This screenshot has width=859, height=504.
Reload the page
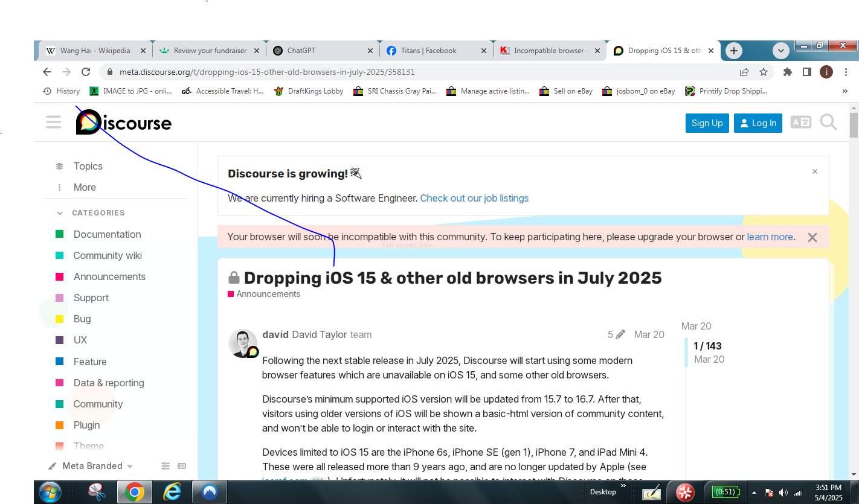[x=86, y=72]
